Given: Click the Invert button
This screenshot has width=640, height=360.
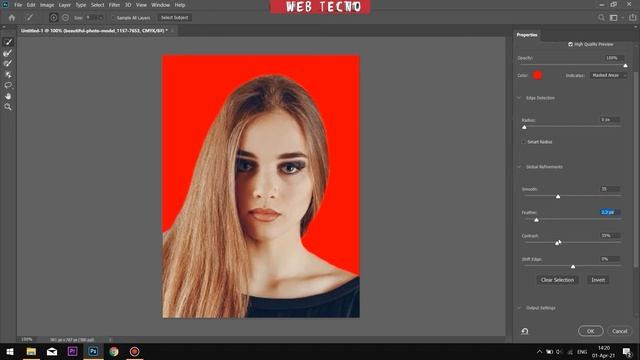Looking at the screenshot, I should pos(598,280).
